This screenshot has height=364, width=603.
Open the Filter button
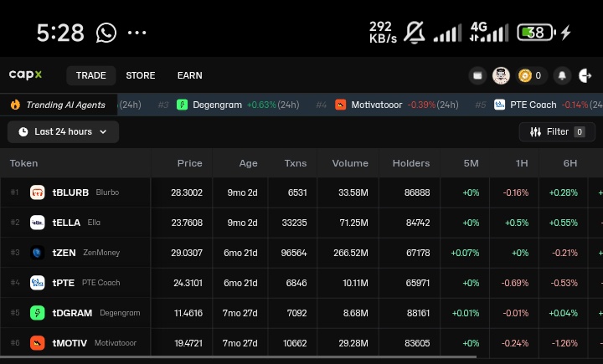[x=557, y=132]
